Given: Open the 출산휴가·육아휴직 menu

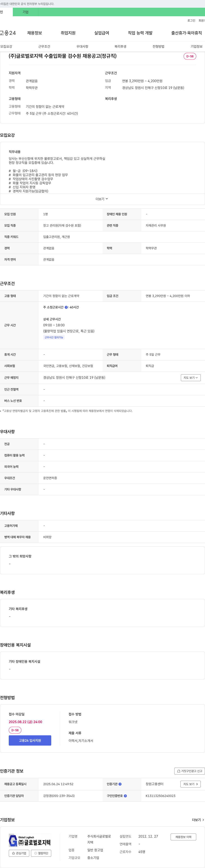Looking at the screenshot, I should click(186, 33).
